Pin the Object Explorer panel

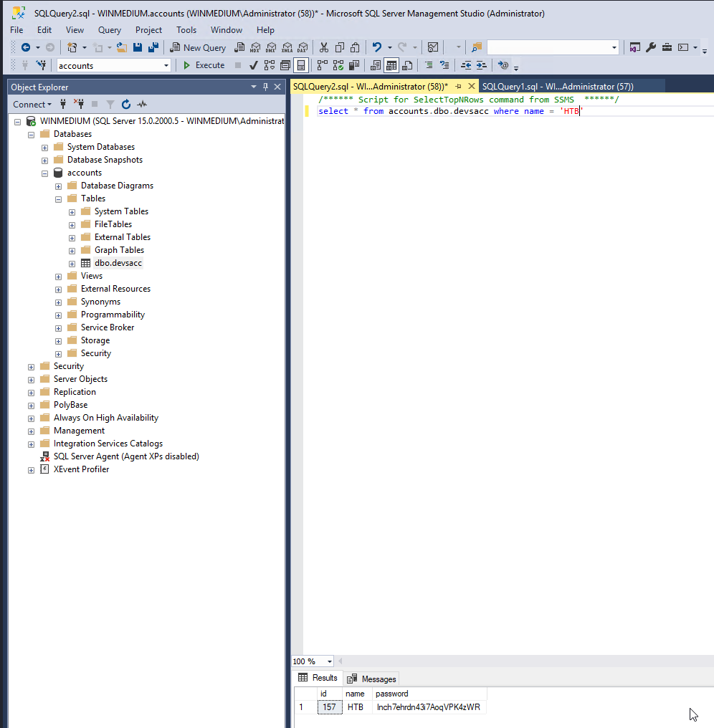[x=266, y=87]
